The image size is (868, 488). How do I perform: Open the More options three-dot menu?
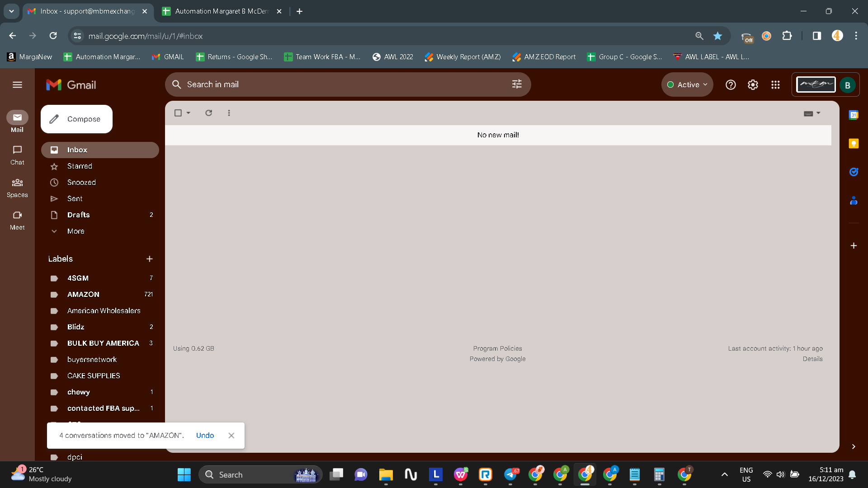pos(229,113)
